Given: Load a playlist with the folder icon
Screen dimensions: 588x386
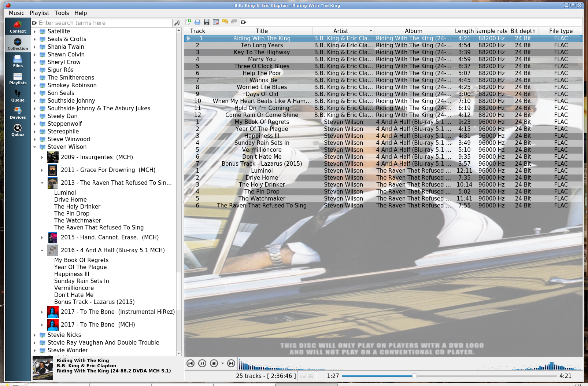Looking at the screenshot, I should [x=197, y=22].
